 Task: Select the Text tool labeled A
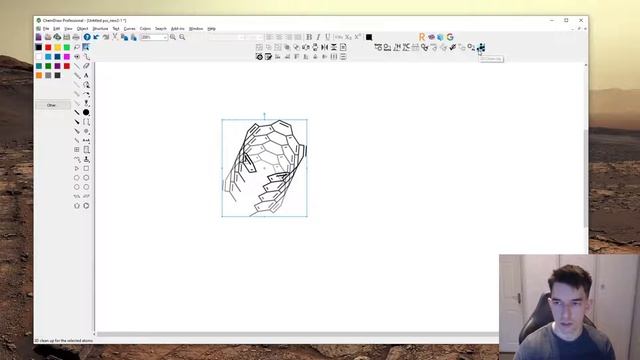pos(86,75)
